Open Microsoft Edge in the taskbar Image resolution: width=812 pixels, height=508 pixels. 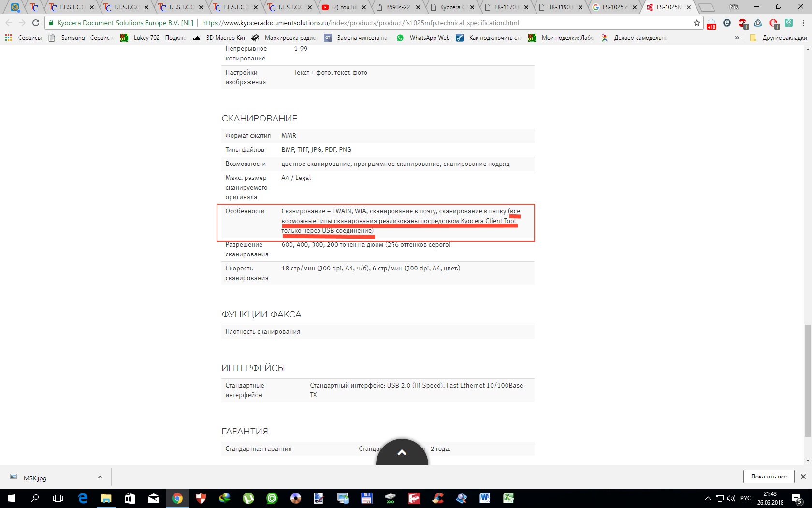pos(83,498)
